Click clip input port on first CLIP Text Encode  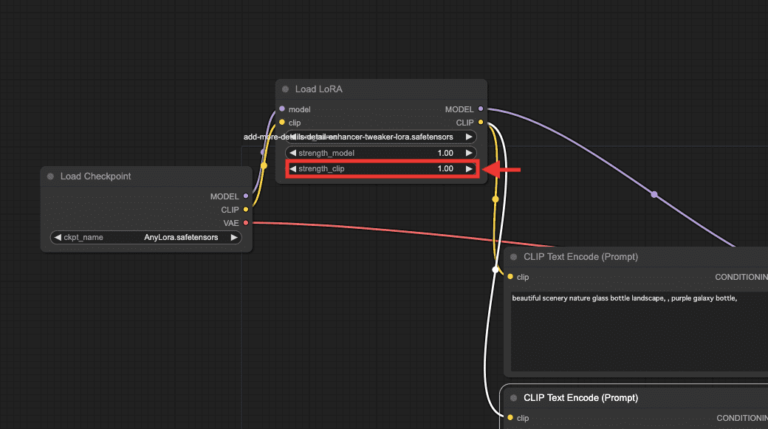[x=510, y=277]
